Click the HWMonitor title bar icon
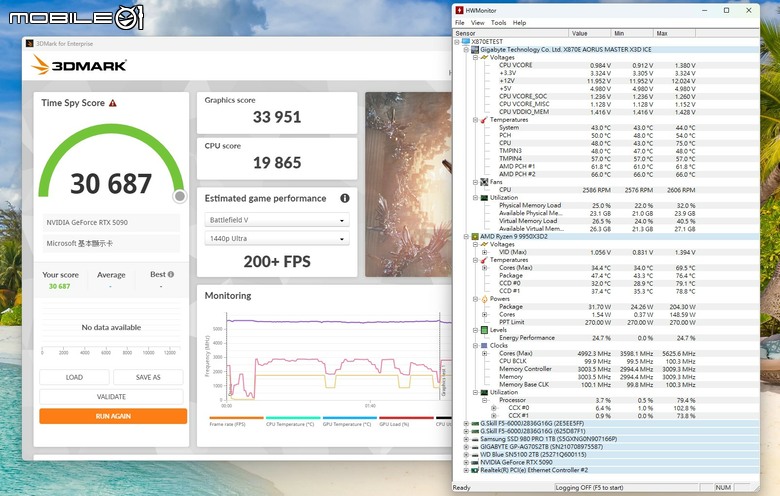Image resolution: width=780 pixels, height=496 pixels. [459, 10]
